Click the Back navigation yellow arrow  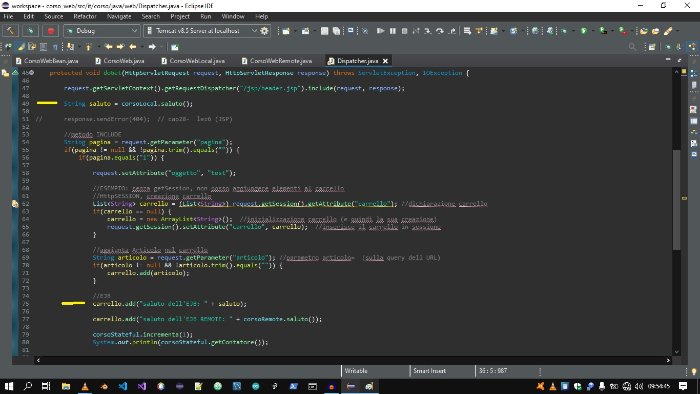133,46
